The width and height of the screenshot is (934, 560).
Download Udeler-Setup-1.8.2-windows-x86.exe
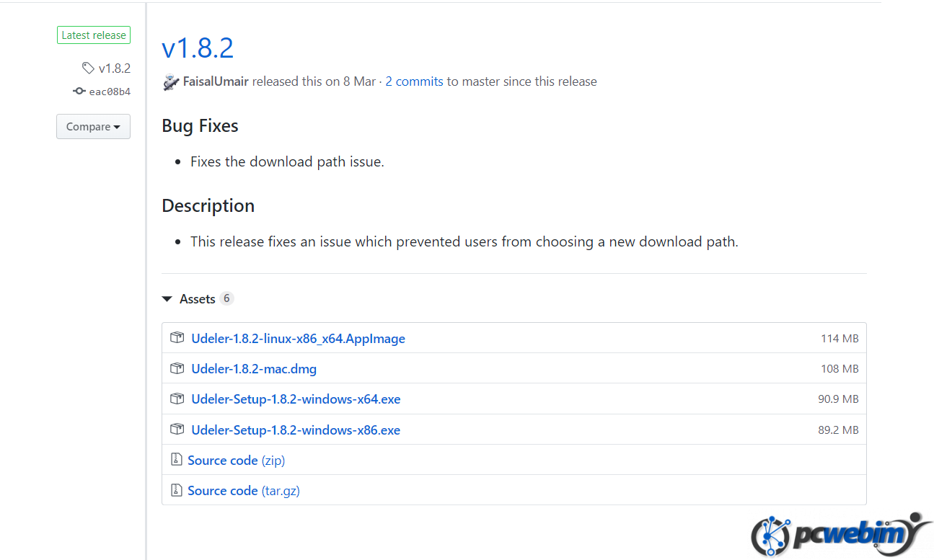point(296,430)
